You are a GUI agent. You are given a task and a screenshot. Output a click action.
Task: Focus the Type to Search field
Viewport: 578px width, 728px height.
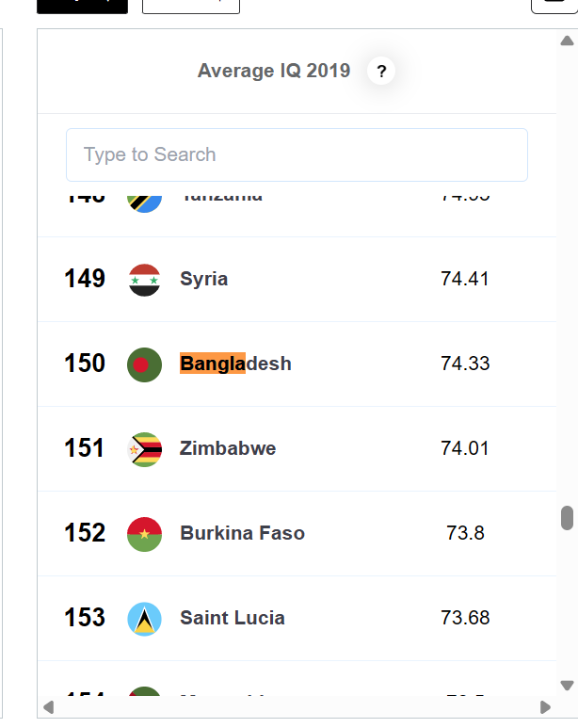click(297, 154)
